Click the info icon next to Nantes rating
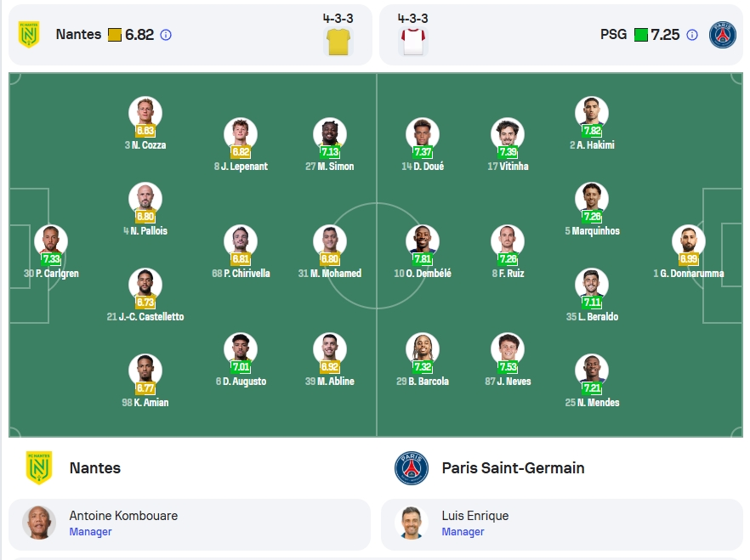750x560 pixels. coord(166,35)
